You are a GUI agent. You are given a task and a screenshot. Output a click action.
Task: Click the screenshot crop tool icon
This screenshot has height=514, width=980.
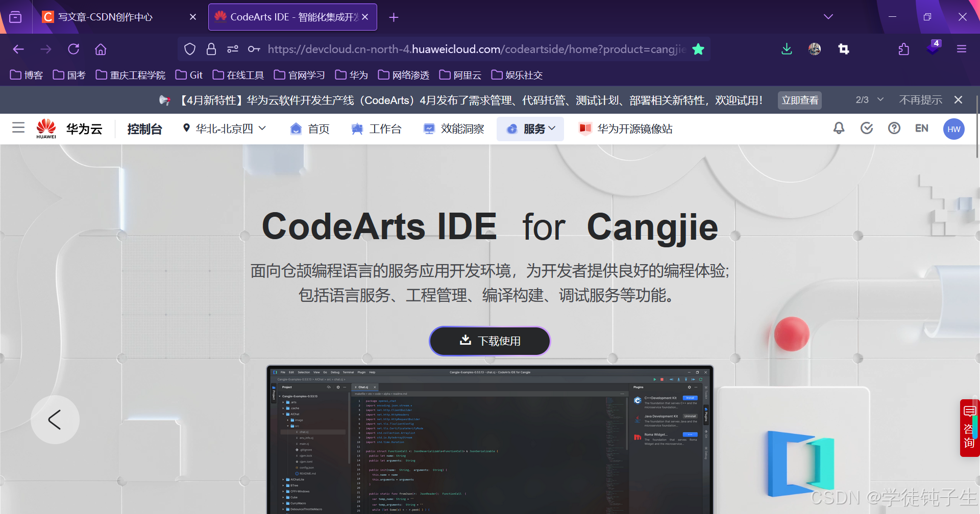843,49
